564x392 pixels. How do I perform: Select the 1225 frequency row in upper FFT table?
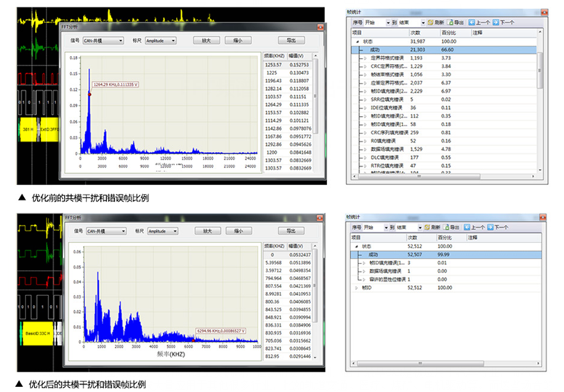point(288,73)
